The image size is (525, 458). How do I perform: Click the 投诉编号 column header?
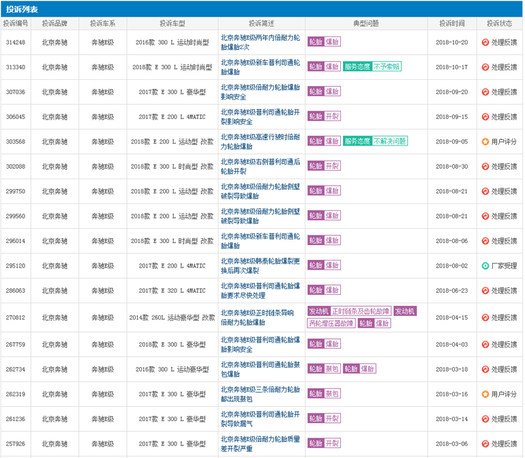[x=15, y=23]
